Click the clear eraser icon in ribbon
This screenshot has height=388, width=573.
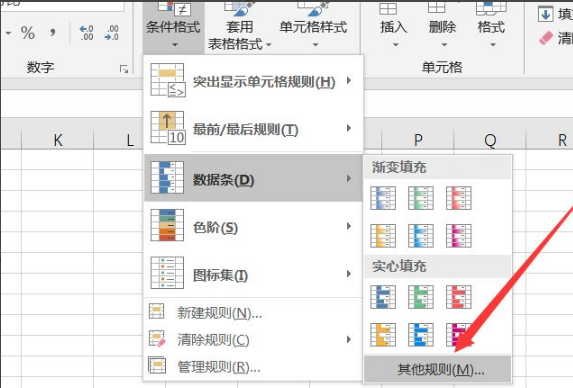[546, 38]
